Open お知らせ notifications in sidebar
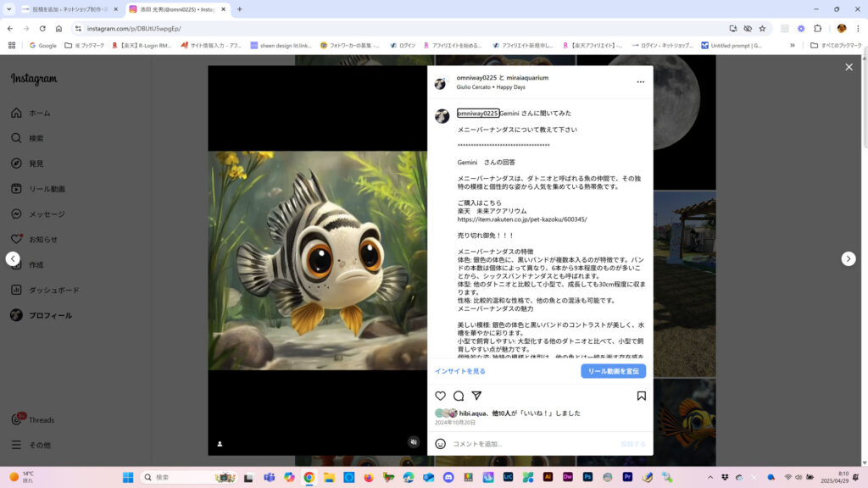The image size is (868, 488). (34, 240)
